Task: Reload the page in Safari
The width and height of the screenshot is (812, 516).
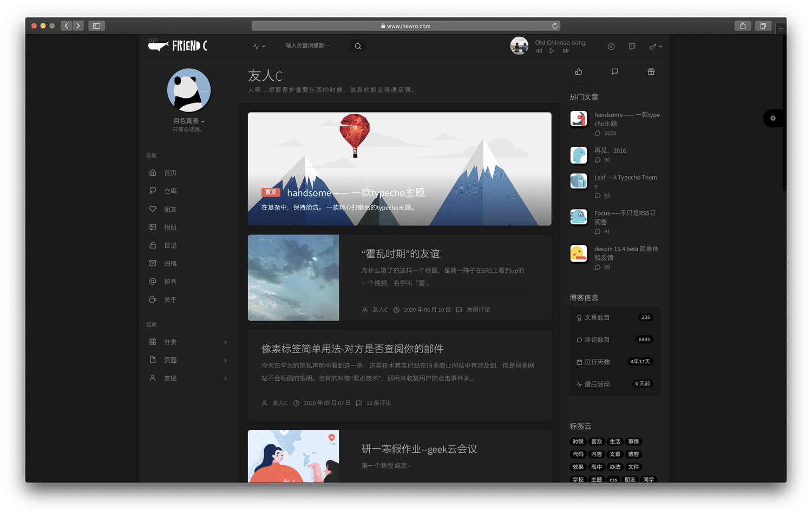Action: point(555,26)
